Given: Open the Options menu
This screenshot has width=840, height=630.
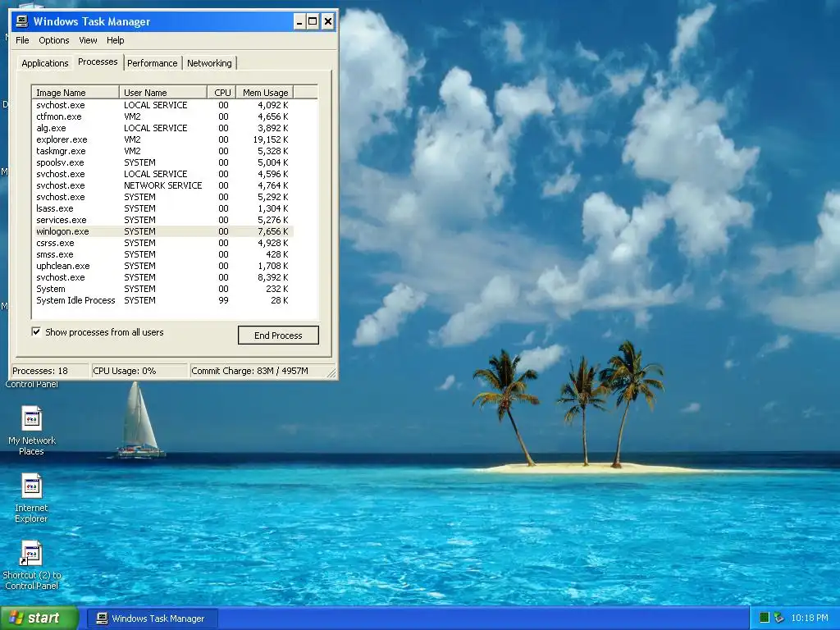Looking at the screenshot, I should [x=53, y=40].
